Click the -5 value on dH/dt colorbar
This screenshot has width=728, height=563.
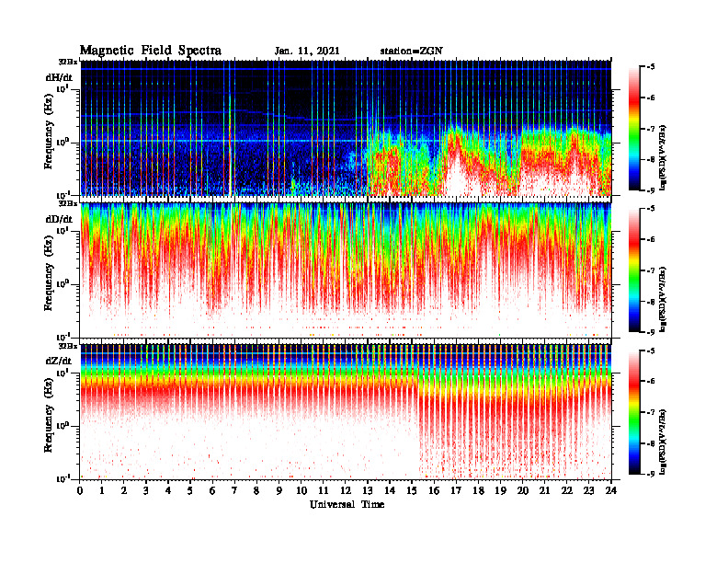tap(651, 67)
